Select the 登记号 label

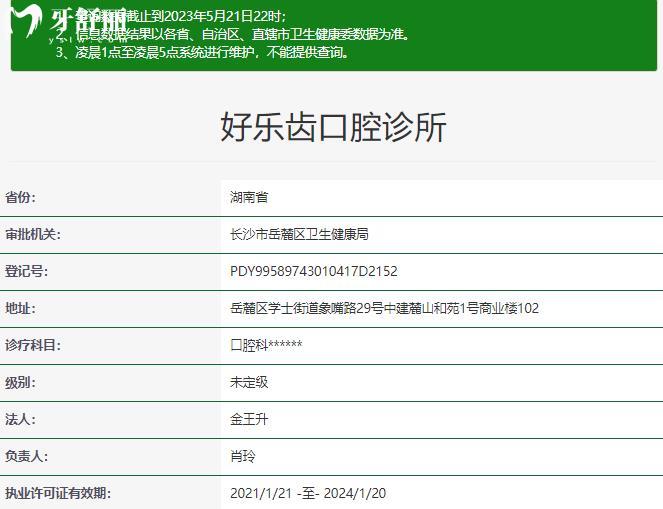click(27, 271)
